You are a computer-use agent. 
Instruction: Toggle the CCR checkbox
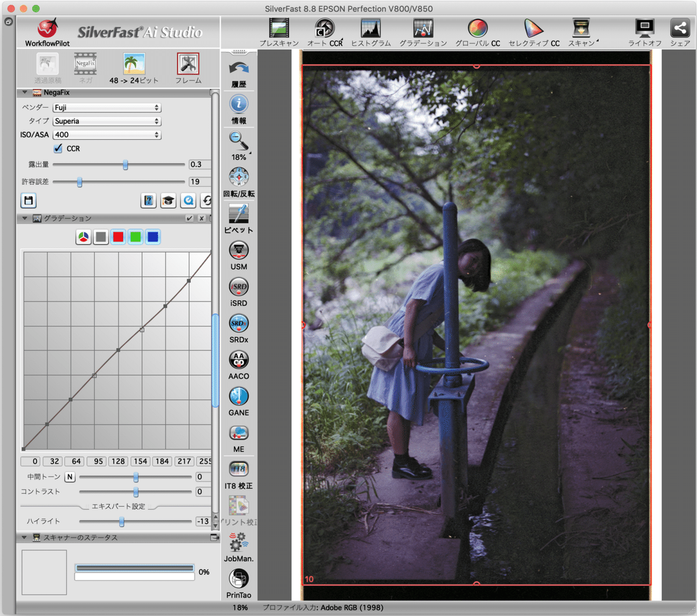click(58, 149)
